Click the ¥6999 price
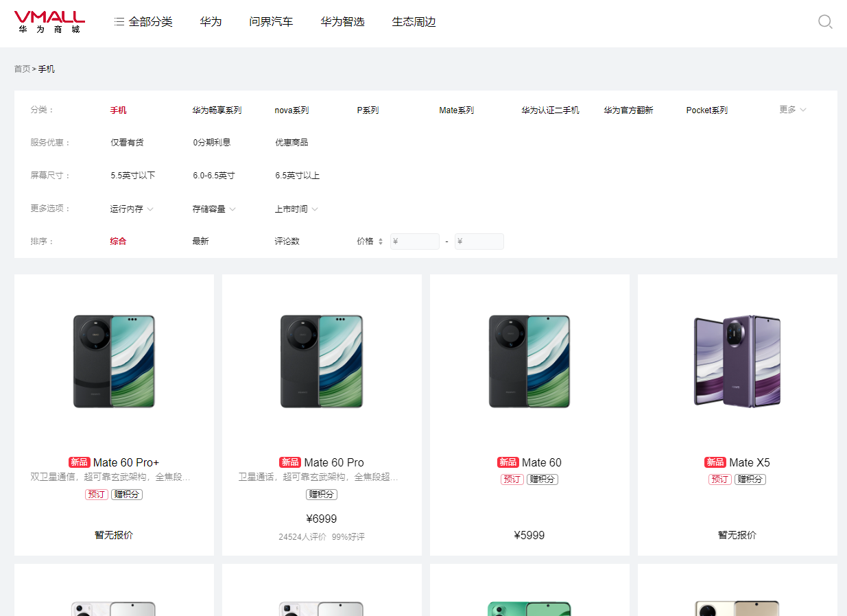The width and height of the screenshot is (847, 616). [322, 519]
